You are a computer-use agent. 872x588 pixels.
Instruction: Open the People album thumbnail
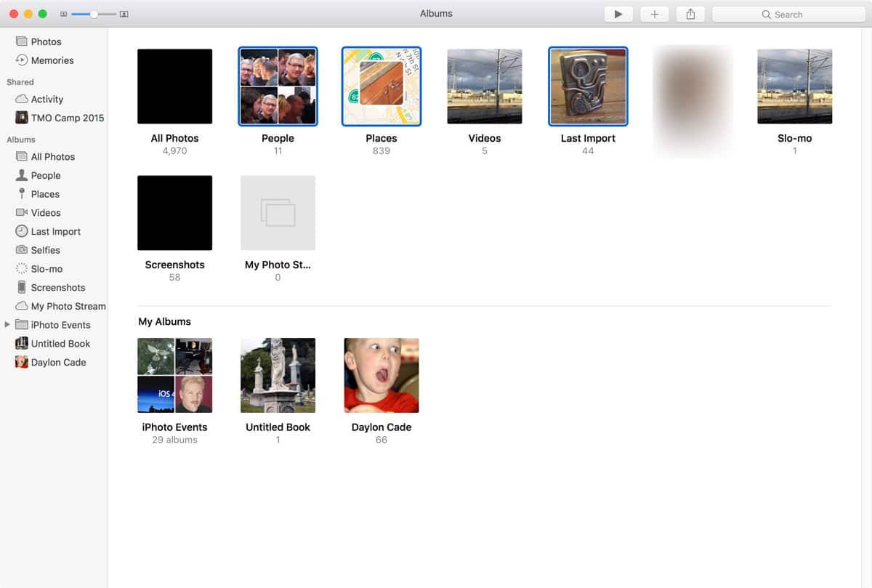pyautogui.click(x=278, y=86)
